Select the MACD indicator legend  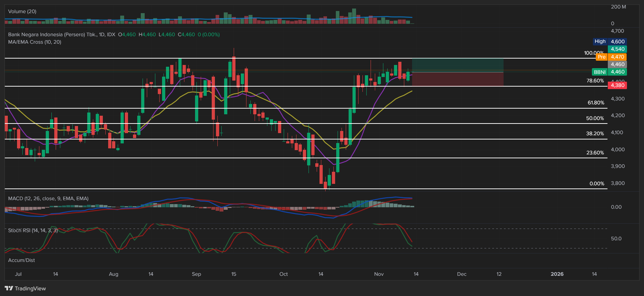(48, 198)
